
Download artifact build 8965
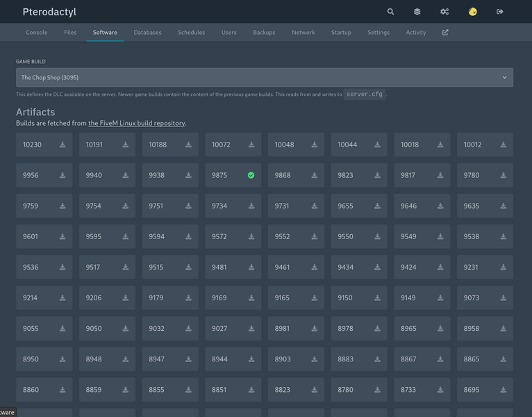point(440,328)
